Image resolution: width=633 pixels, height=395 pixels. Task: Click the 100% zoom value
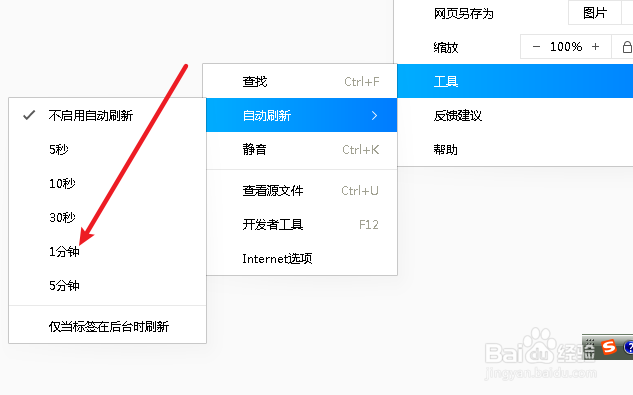pos(566,47)
